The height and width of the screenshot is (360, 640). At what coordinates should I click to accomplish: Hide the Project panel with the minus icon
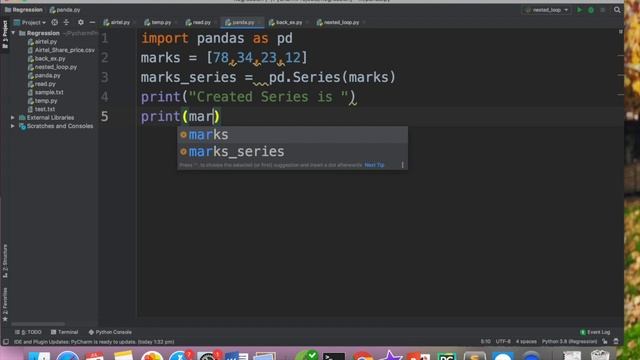coord(92,22)
